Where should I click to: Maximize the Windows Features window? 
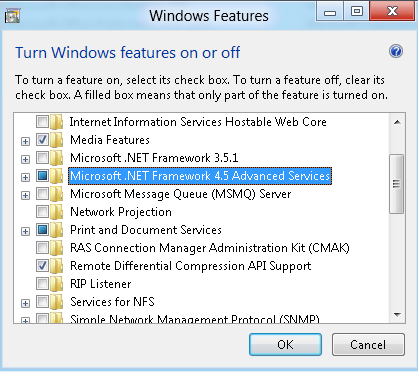[x=357, y=12]
